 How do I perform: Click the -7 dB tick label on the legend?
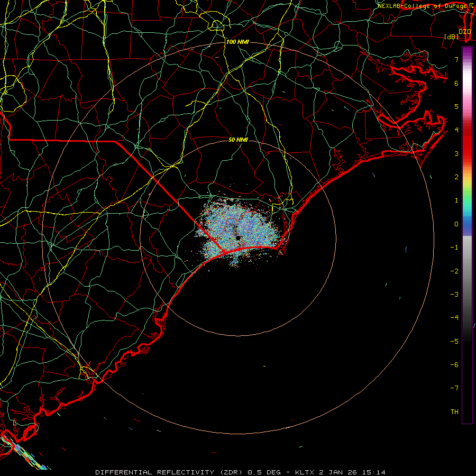454,388
